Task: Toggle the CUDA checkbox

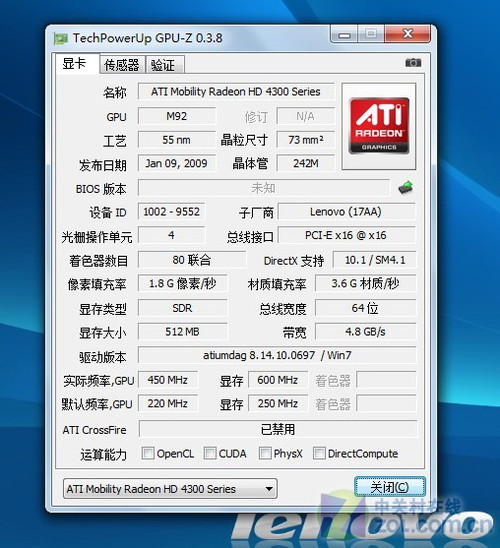Action: [210, 453]
